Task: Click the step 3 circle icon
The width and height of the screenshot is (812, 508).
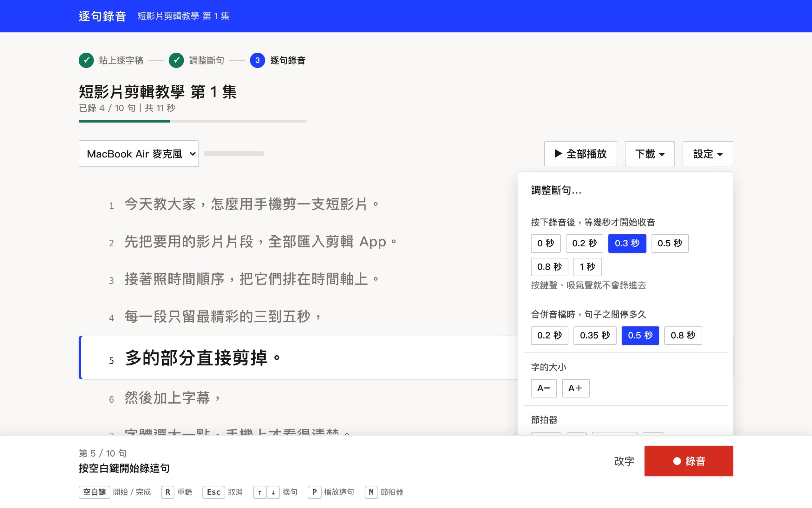Action: pos(257,60)
